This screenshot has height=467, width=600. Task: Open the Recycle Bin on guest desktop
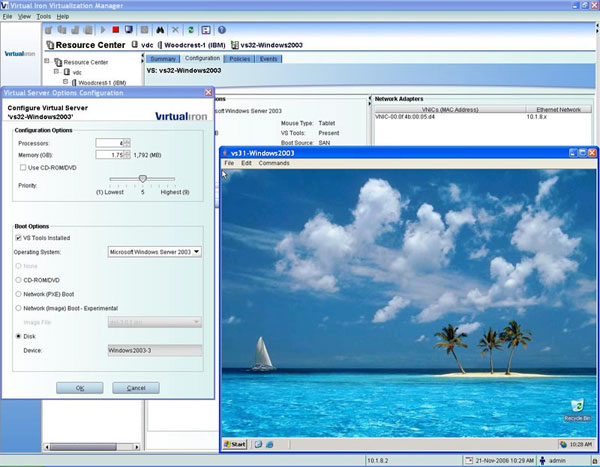pos(576,406)
